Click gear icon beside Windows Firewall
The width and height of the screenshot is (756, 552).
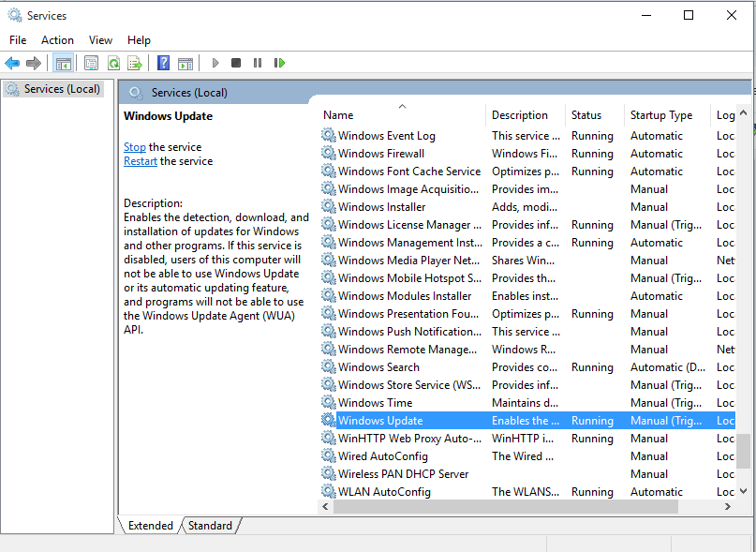[328, 153]
